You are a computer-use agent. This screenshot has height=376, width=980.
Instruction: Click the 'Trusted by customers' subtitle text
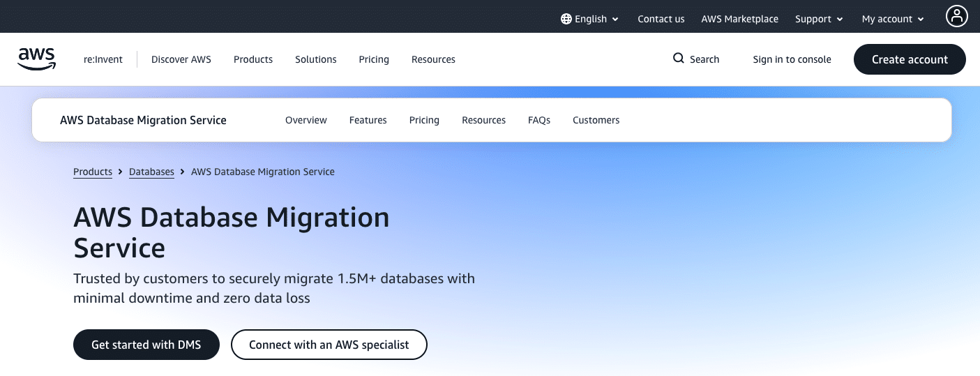274,288
